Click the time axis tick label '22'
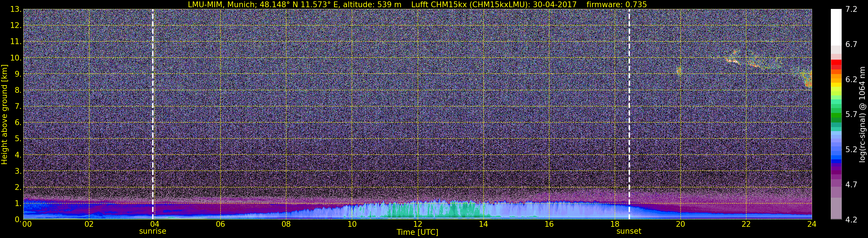Viewport: 868px width, 238px height. pos(746,224)
